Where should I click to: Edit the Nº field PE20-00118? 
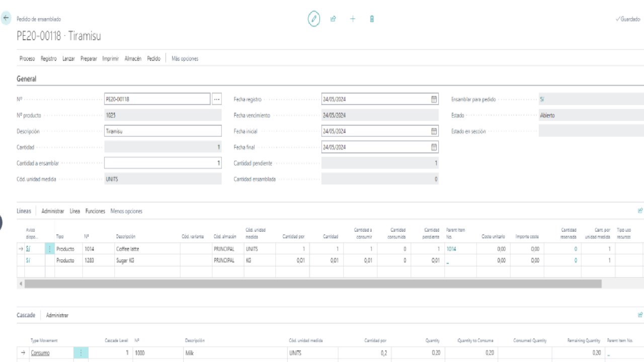coord(157,99)
